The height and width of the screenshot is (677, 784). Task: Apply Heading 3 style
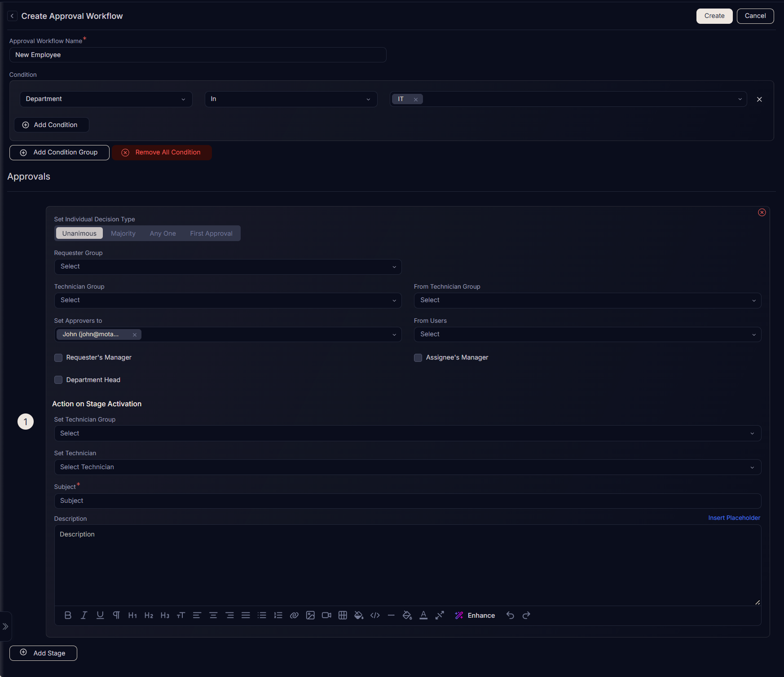click(x=165, y=615)
